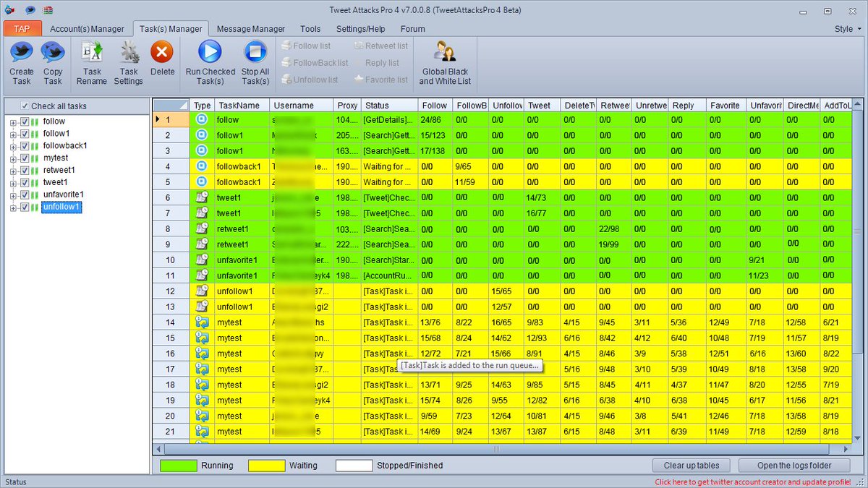Viewport: 868px width, 488px height.
Task: Uncheck the follow1 task checkbox
Action: [25, 134]
